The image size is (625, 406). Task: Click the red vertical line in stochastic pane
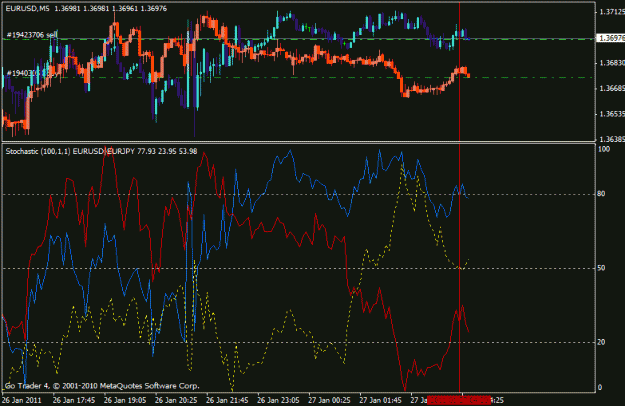460,268
